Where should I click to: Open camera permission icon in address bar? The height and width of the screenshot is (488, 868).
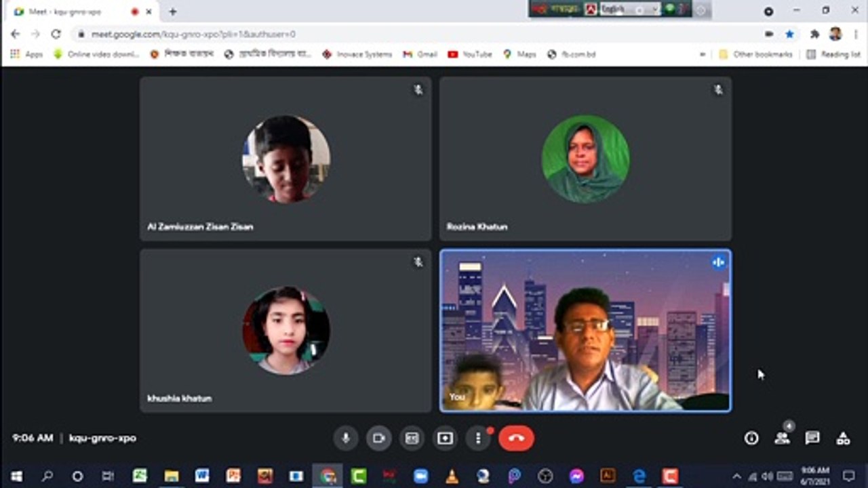click(769, 34)
